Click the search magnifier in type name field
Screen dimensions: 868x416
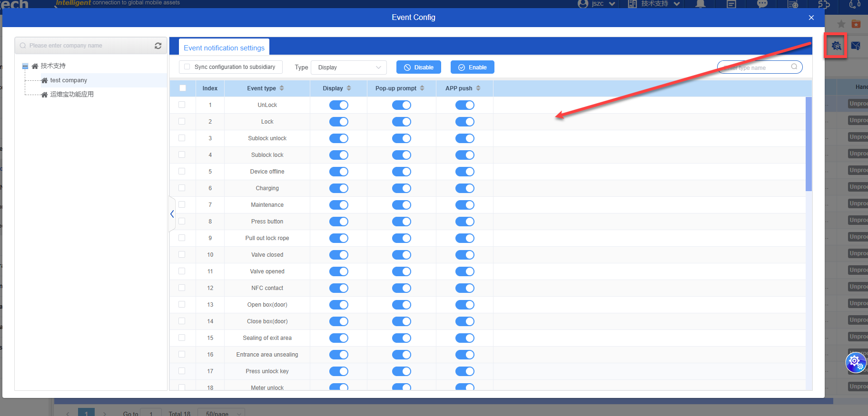click(794, 67)
